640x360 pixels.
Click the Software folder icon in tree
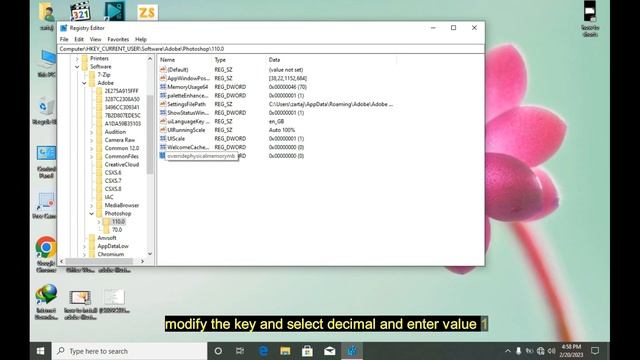point(85,67)
